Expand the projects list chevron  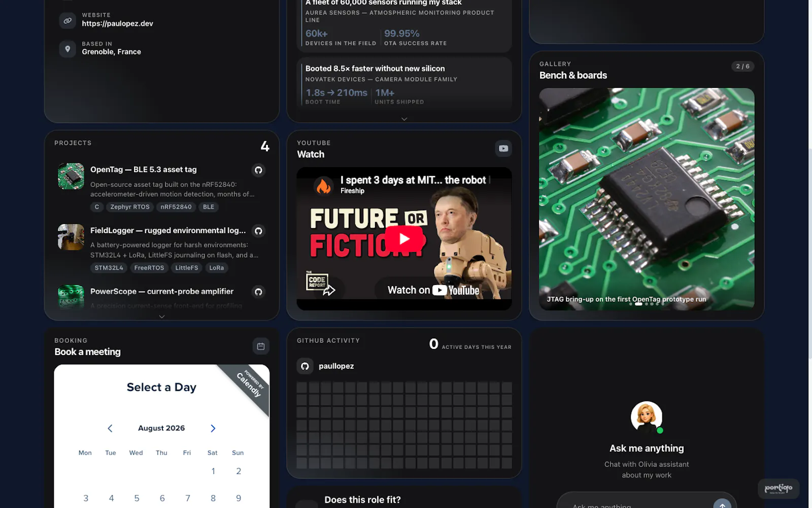tap(162, 316)
